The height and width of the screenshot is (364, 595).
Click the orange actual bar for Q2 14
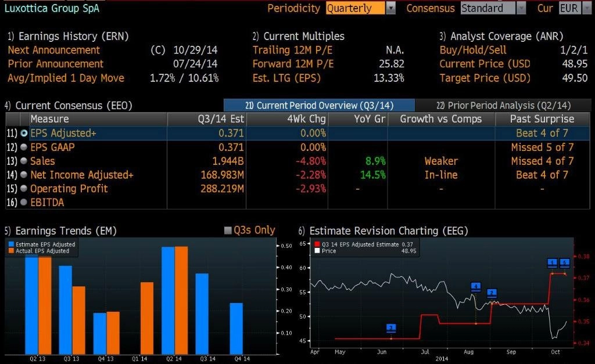181,301
